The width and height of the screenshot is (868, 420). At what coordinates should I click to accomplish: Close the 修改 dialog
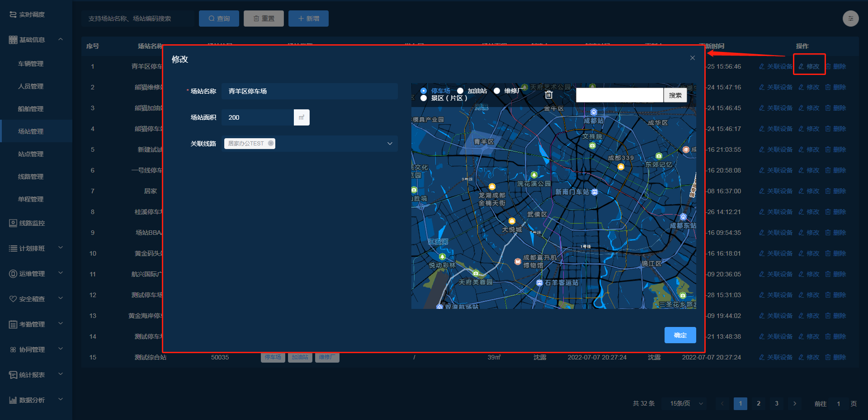tap(692, 58)
